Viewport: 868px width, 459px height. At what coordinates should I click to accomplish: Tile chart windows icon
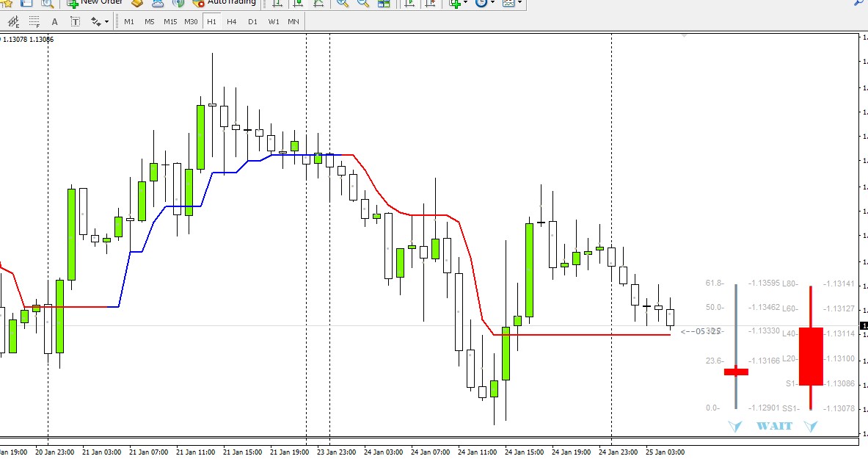[x=384, y=3]
